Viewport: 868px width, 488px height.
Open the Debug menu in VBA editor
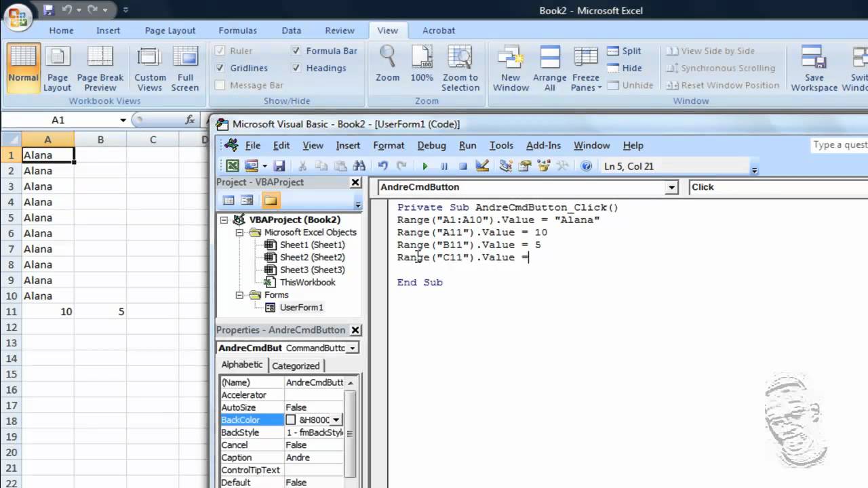pos(431,145)
